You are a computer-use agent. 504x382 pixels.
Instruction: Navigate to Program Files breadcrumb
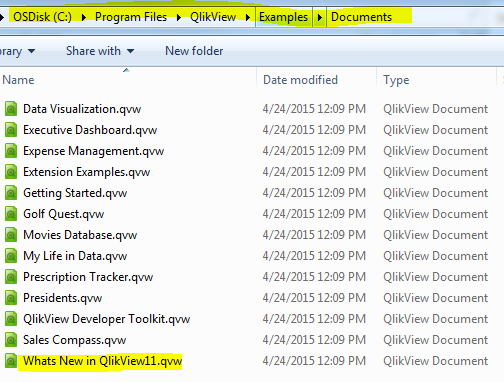[x=131, y=17]
